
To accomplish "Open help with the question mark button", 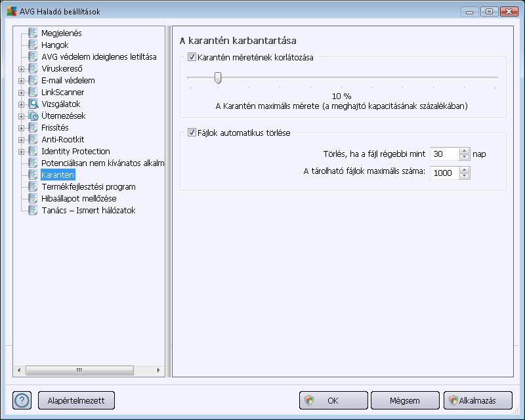I will [x=22, y=400].
